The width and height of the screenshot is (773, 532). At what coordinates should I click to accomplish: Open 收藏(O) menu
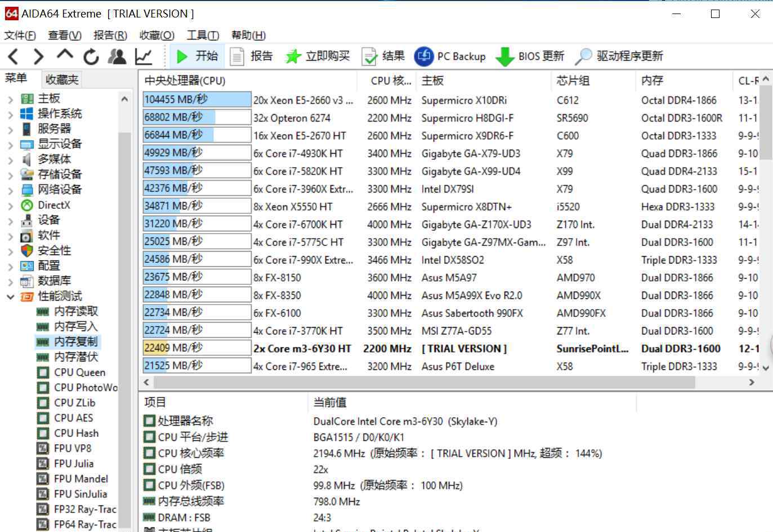[157, 35]
